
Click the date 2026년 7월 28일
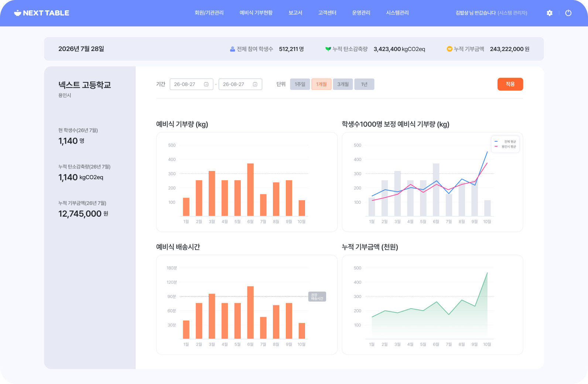(x=81, y=49)
